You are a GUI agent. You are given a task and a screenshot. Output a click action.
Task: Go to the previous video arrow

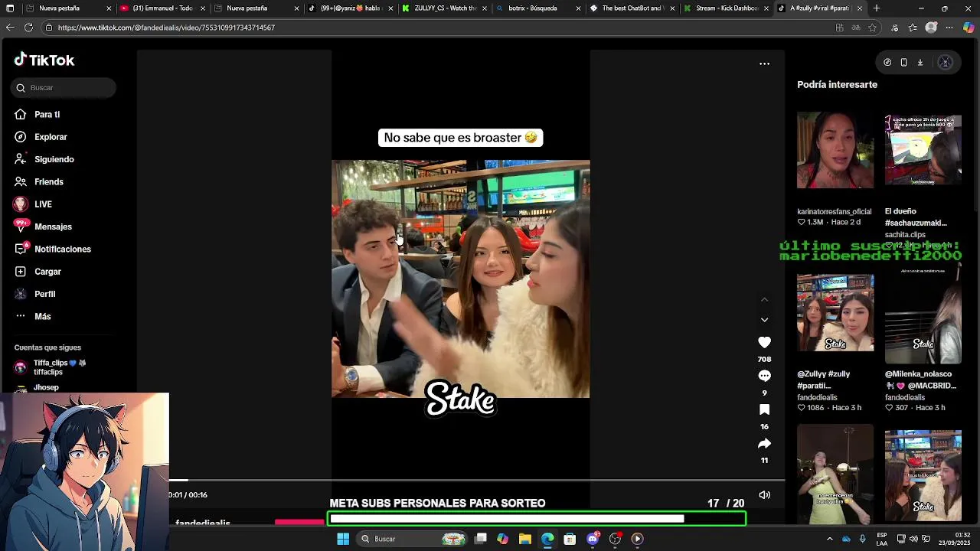(x=764, y=299)
